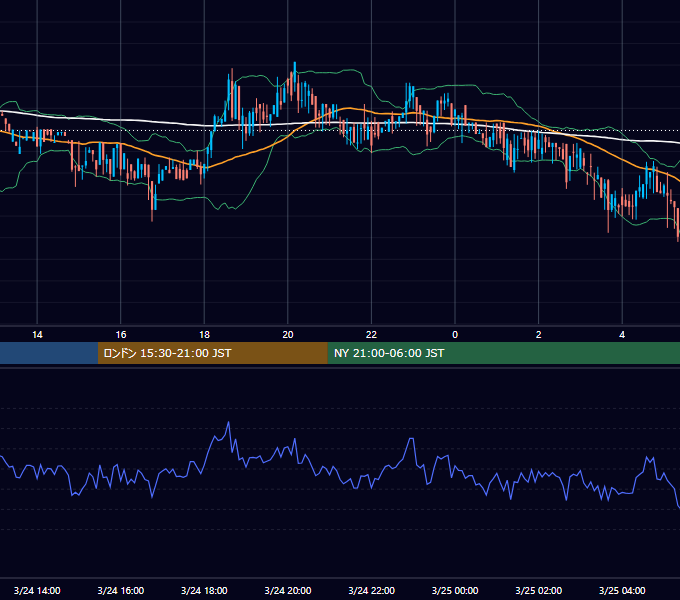
Task: Click the London 15:30-21:00 JST session bar
Action: [x=212, y=353]
